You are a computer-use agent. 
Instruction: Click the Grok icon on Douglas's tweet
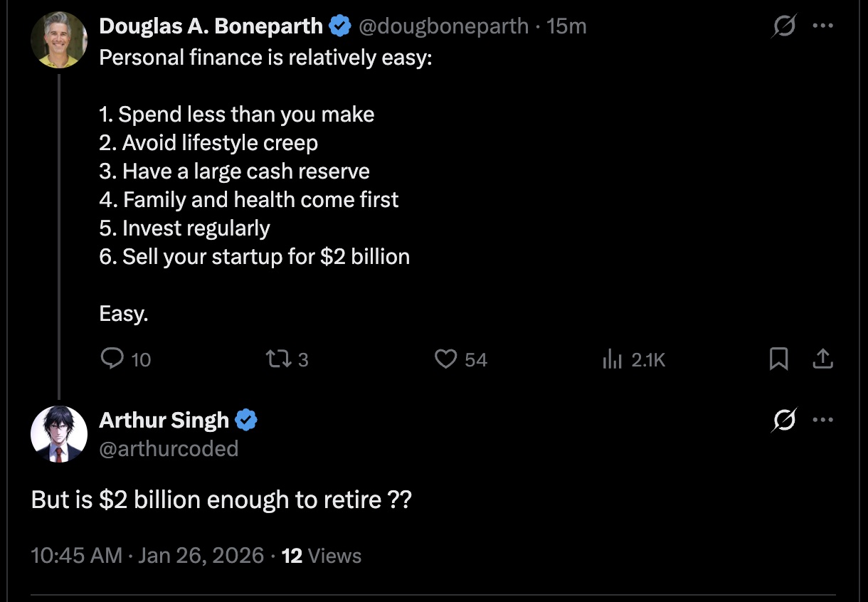pyautogui.click(x=784, y=26)
